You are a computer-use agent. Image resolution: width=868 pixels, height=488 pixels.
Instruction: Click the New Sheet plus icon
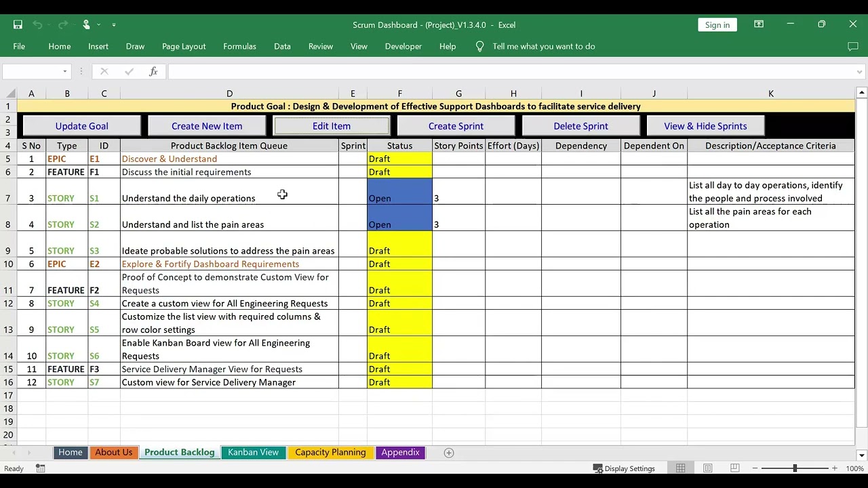pyautogui.click(x=448, y=453)
